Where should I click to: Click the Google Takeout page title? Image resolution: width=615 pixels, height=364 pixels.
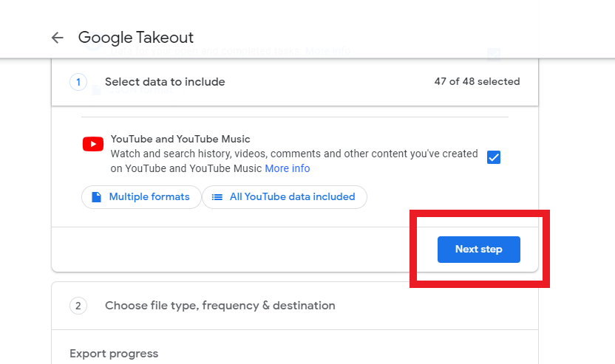coord(136,38)
